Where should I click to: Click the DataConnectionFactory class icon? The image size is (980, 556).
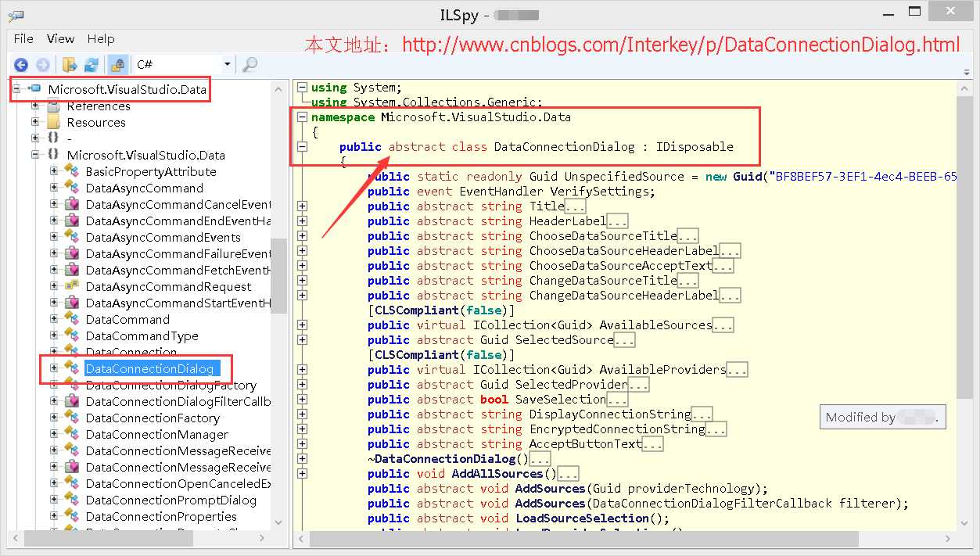click(72, 418)
